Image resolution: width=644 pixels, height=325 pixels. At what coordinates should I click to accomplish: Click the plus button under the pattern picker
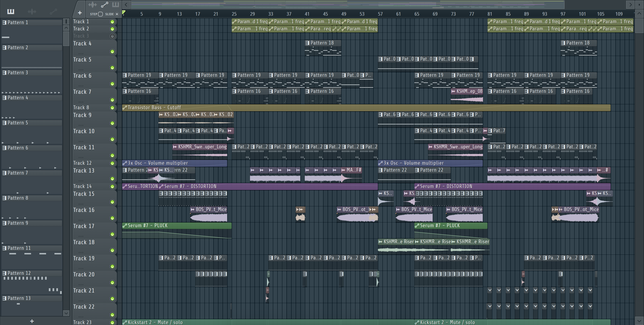(x=32, y=321)
